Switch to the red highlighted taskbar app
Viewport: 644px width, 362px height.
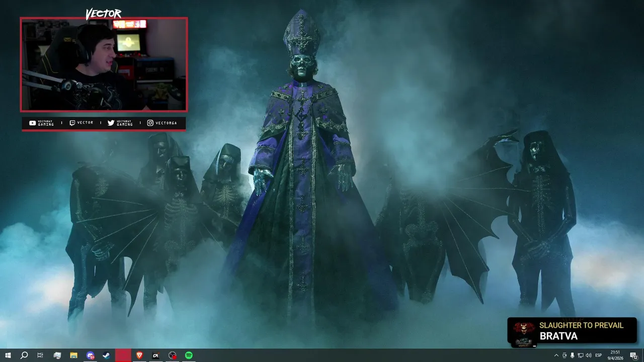123,355
